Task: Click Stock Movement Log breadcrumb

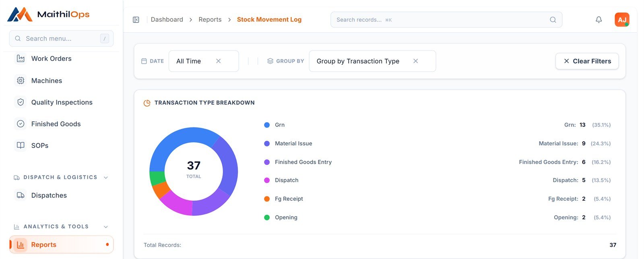Action: tap(269, 20)
